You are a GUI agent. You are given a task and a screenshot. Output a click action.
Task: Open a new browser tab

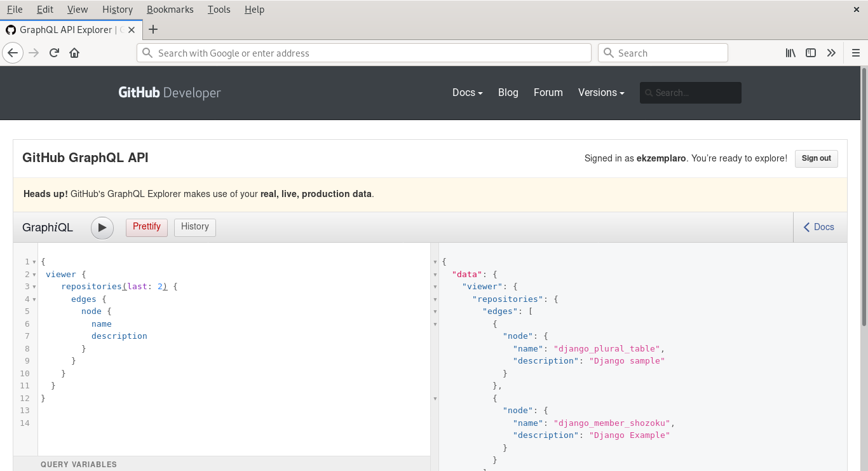tap(153, 29)
